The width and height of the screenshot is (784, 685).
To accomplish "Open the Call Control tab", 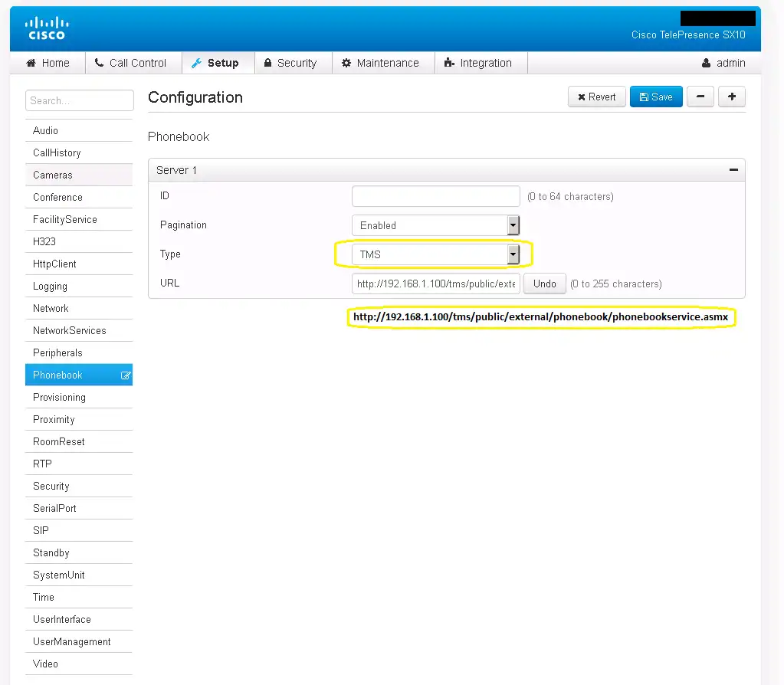I will (x=133, y=63).
